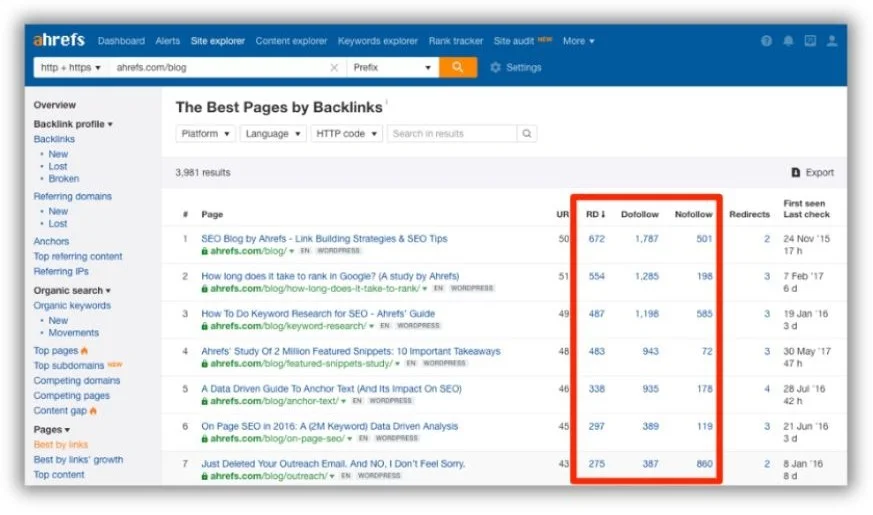Screen dimensions: 873x515
Task: Open Broken backlinks in the sidebar
Action: [x=63, y=179]
